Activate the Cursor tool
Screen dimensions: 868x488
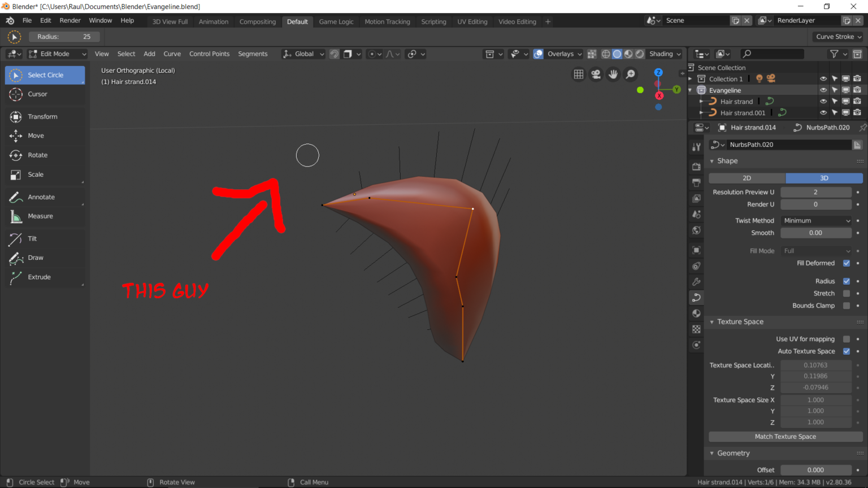tap(34, 94)
